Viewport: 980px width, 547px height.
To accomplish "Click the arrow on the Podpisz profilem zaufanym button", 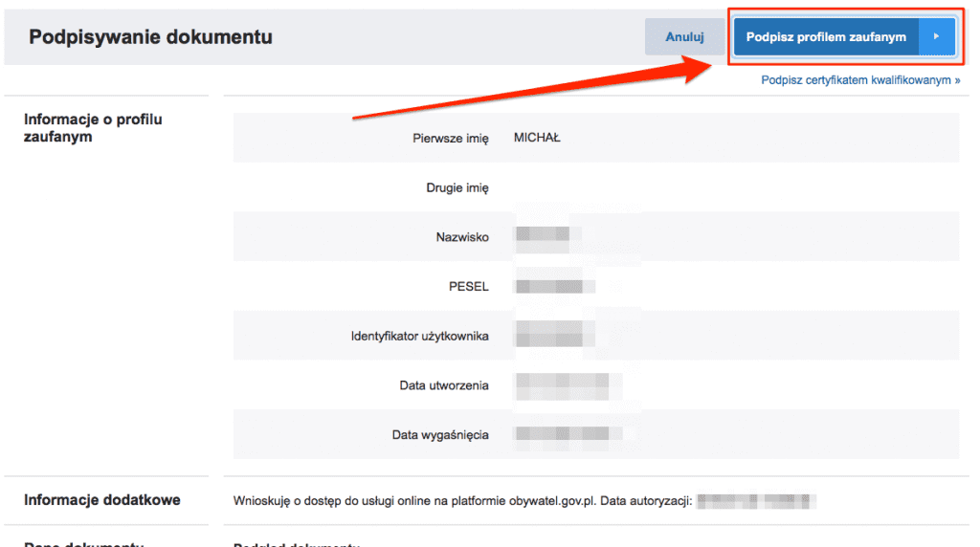I will (937, 37).
